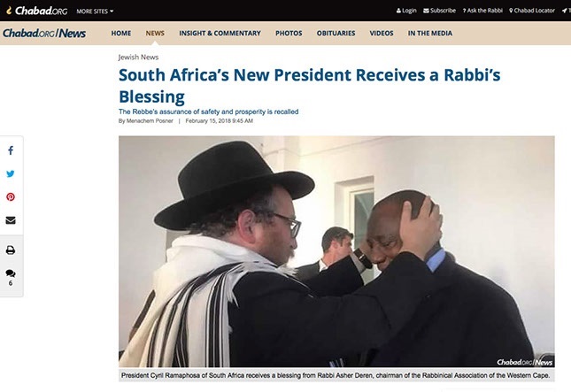Select the News navigation tab
Image resolution: width=571 pixels, height=392 pixels.
155,33
